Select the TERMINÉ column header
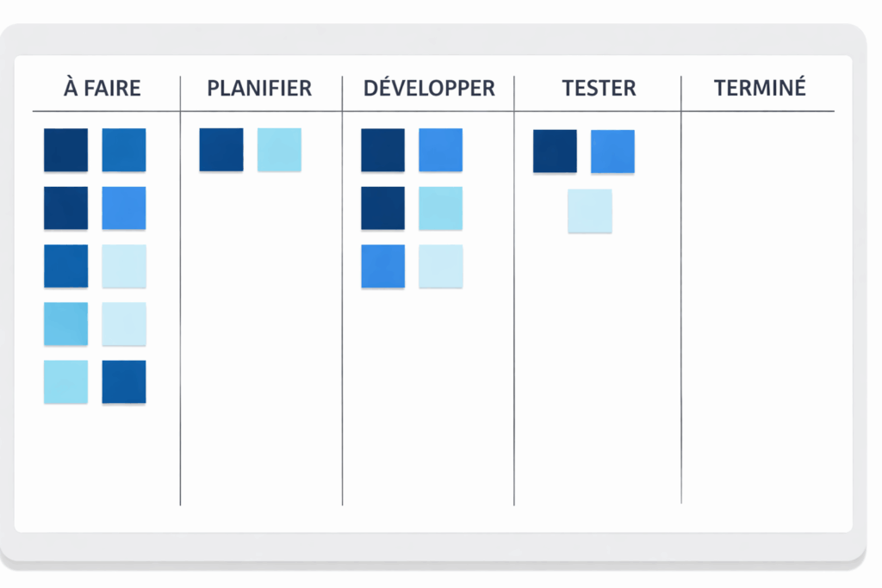This screenshot has height=588, width=882. (x=760, y=88)
